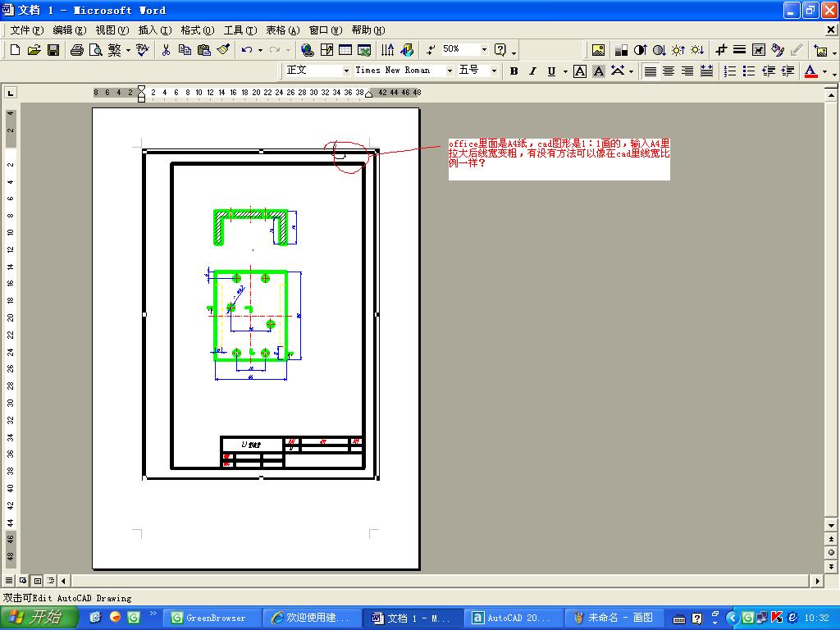This screenshot has height=630, width=840.
Task: Increase picture brightness
Action: point(678,50)
